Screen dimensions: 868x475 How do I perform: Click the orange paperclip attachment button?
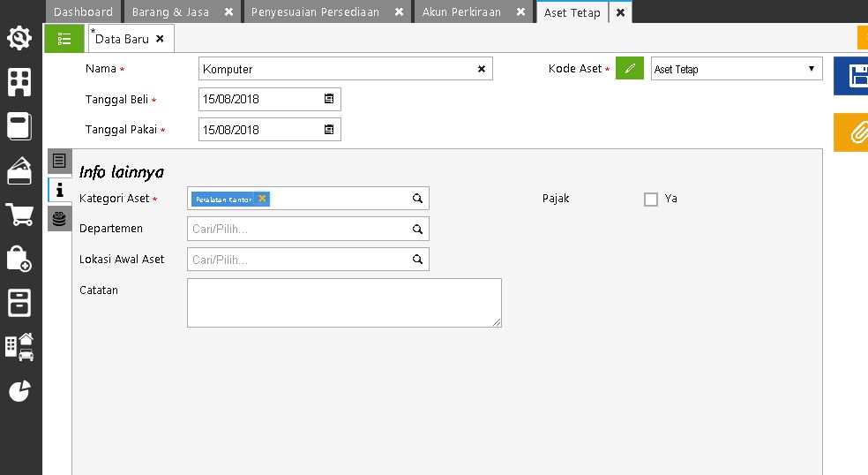(854, 132)
